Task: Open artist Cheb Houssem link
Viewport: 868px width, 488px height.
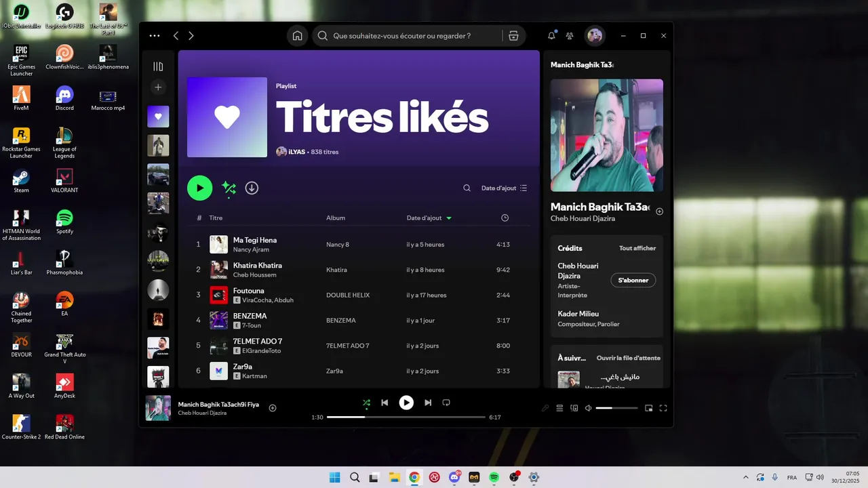Action: tap(254, 275)
